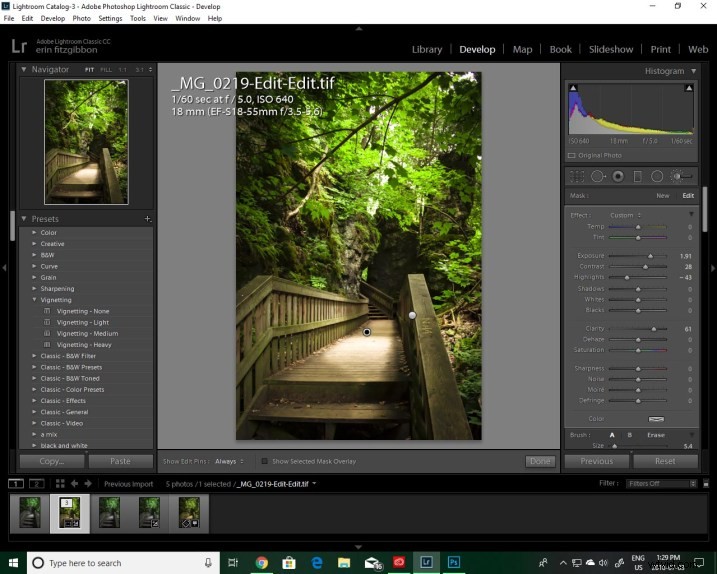This screenshot has width=717, height=574.
Task: Choose brush B
Action: [x=630, y=435]
